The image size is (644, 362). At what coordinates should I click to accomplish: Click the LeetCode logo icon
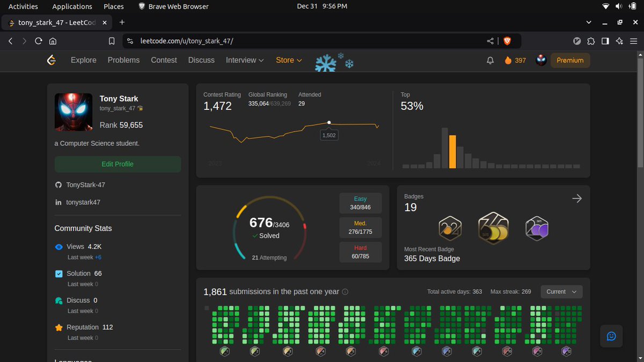pos(52,61)
